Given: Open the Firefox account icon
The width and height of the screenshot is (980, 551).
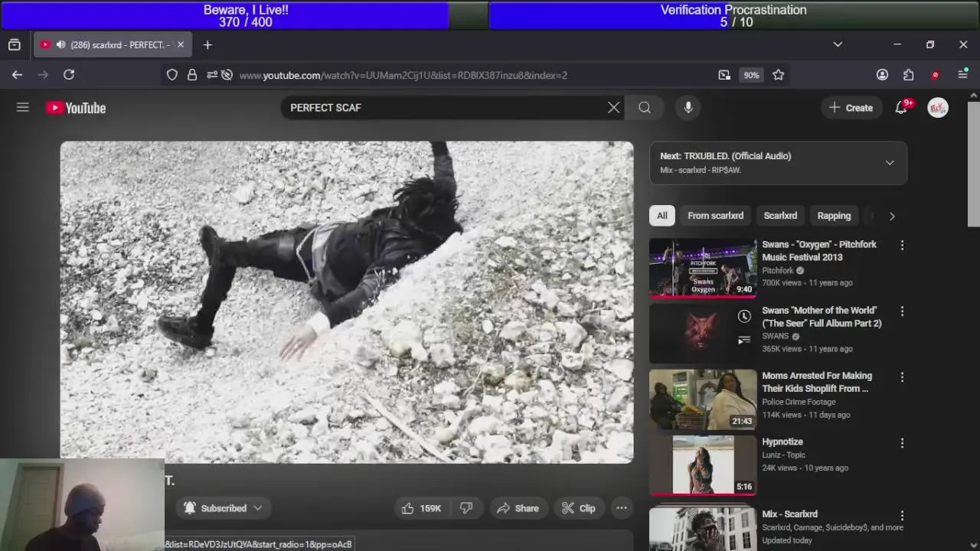Looking at the screenshot, I should 882,75.
